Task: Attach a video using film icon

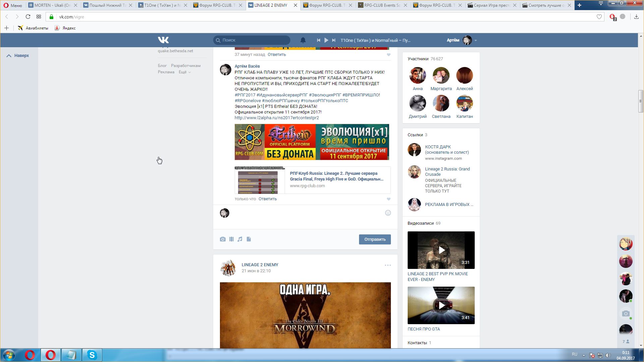Action: pyautogui.click(x=231, y=239)
